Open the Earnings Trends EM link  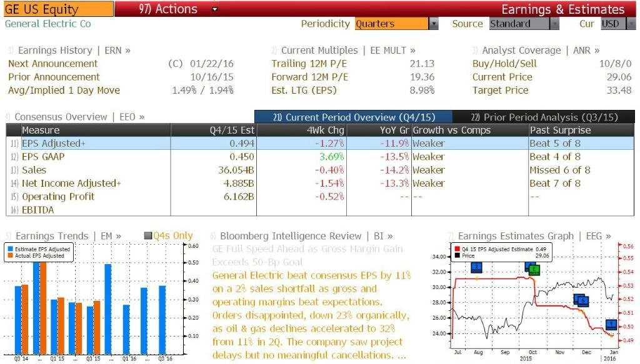pos(68,235)
